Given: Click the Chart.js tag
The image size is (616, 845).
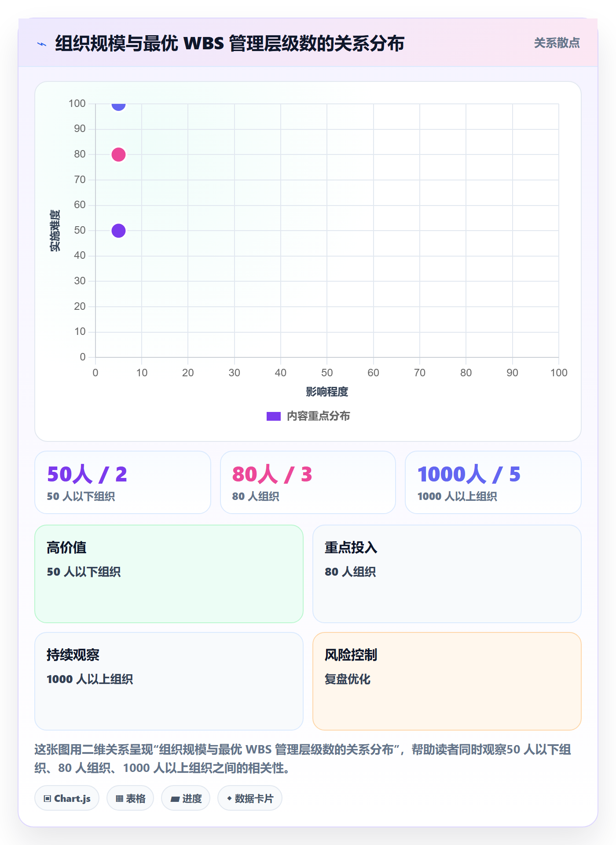Looking at the screenshot, I should (x=67, y=798).
